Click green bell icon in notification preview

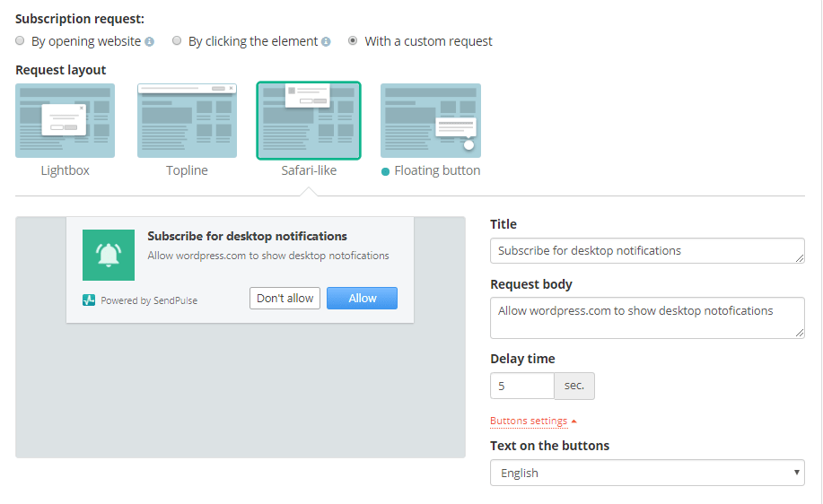(x=109, y=255)
